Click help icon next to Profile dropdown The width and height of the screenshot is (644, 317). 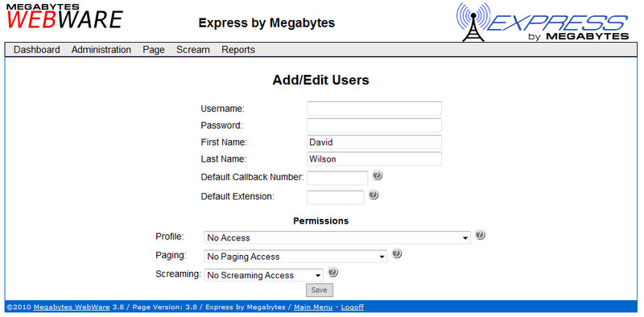point(480,235)
